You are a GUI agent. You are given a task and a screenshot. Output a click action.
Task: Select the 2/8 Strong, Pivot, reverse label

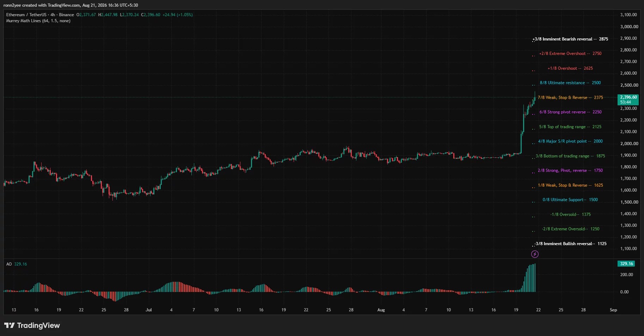pos(570,170)
